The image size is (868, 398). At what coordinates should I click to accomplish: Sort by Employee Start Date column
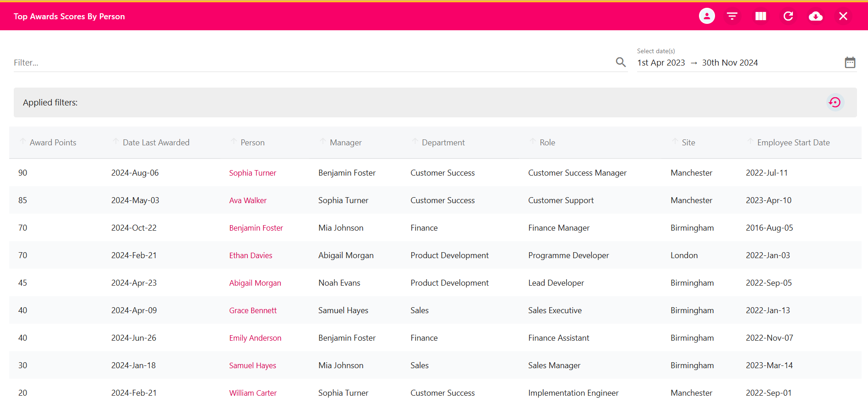pyautogui.click(x=793, y=143)
